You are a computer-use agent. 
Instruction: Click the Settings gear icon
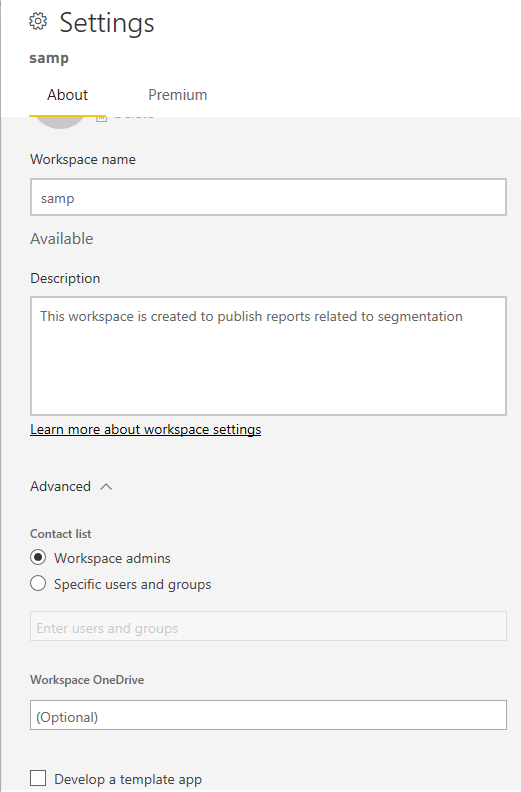tap(38, 22)
